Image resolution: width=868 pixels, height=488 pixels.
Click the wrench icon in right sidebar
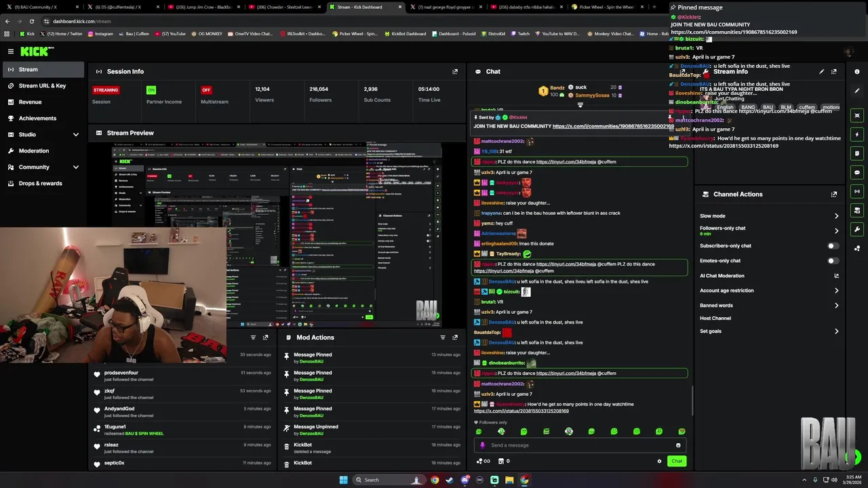[857, 229]
